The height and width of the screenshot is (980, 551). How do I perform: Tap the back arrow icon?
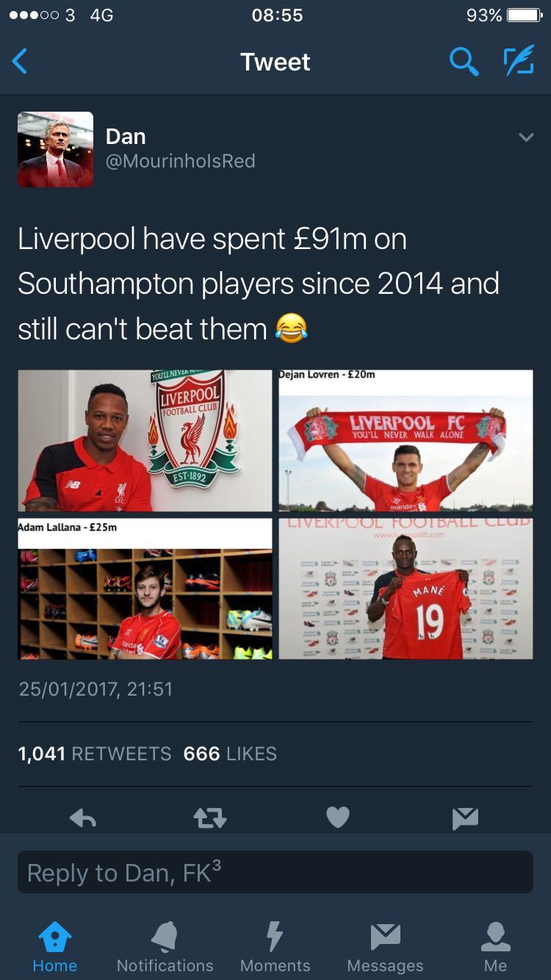click(x=21, y=62)
